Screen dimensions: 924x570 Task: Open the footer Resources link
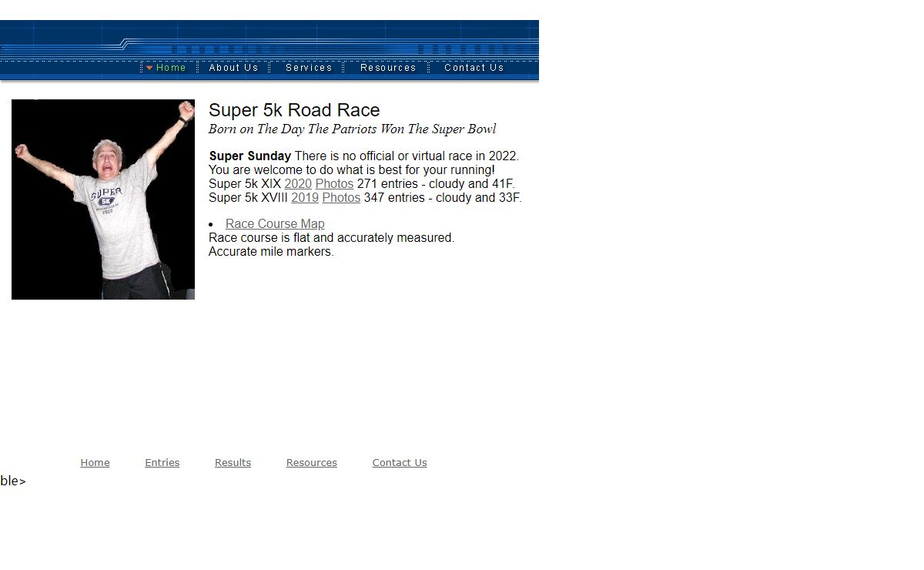pyautogui.click(x=311, y=463)
